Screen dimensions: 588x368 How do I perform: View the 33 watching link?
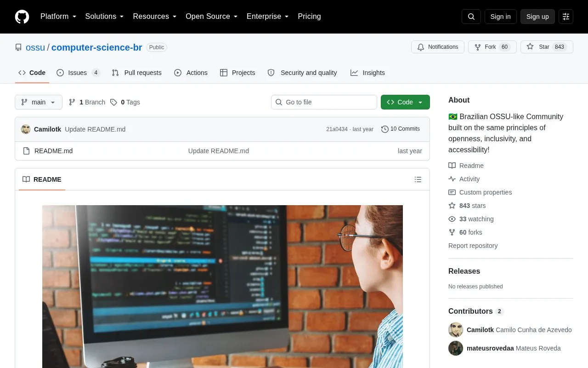click(x=471, y=219)
